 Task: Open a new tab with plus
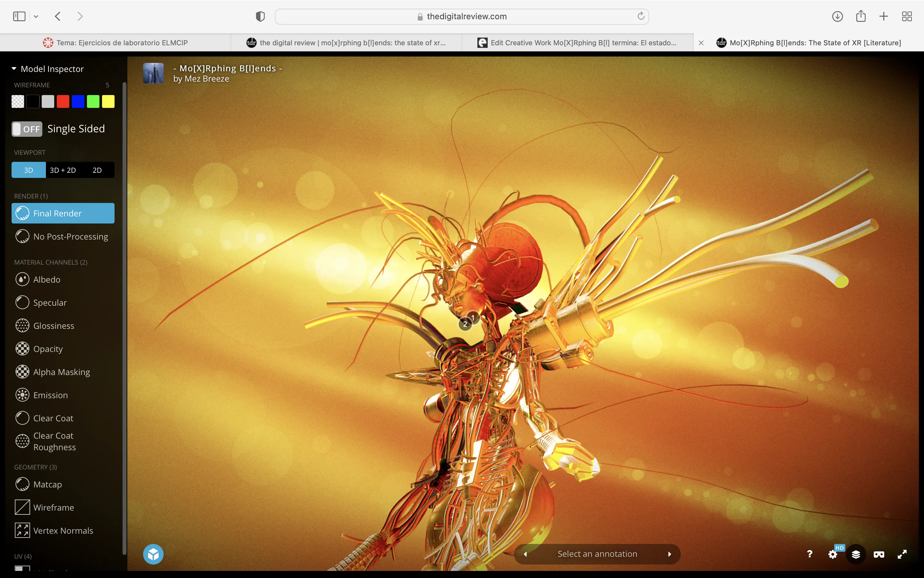[884, 16]
